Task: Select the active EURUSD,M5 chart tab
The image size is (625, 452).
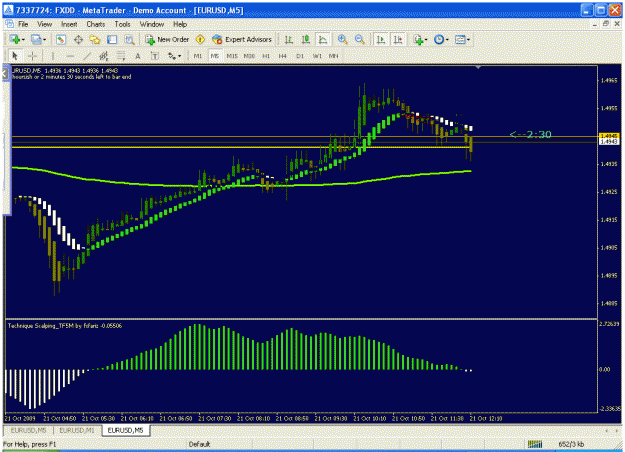Action: [126, 430]
